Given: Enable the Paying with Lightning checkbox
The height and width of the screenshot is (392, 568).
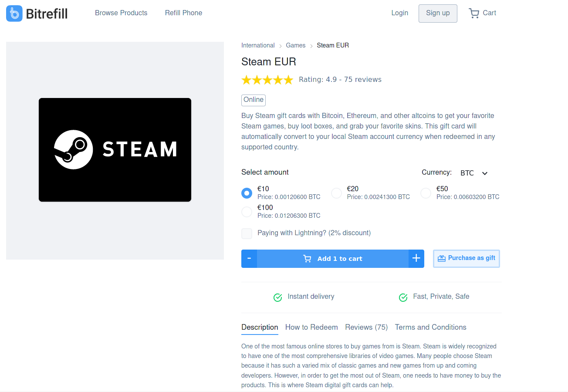Looking at the screenshot, I should coord(247,233).
